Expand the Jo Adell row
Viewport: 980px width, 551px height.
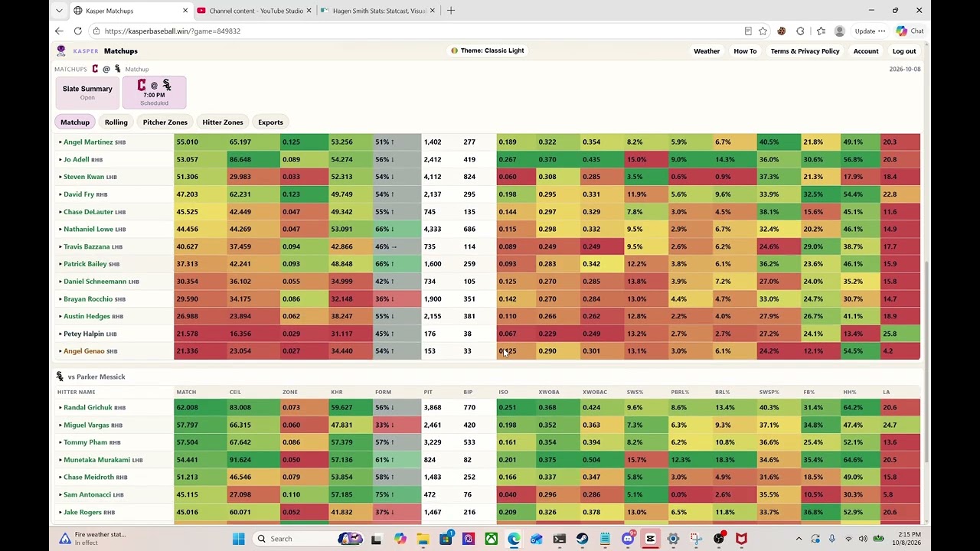click(60, 160)
